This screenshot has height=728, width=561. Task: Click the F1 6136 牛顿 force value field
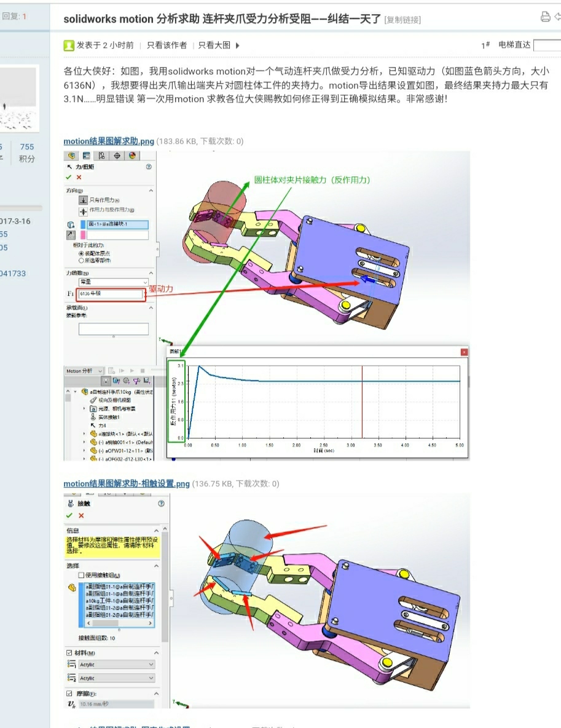111,294
